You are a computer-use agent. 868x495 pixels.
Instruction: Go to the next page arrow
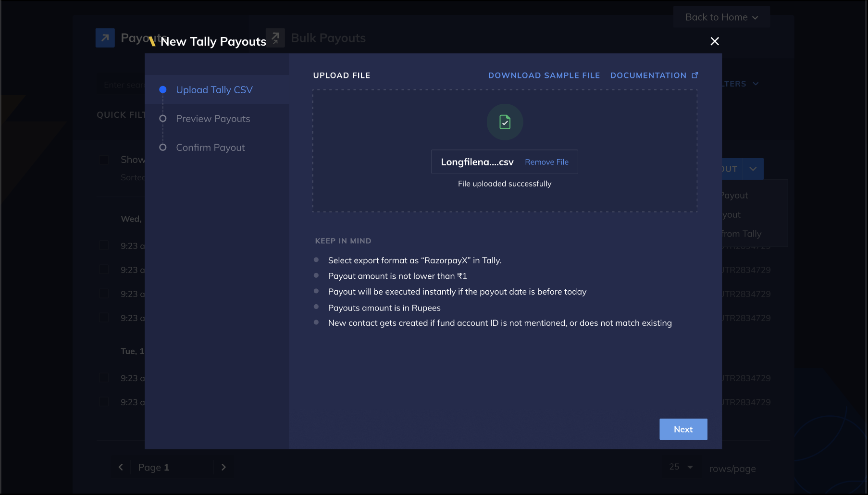point(223,467)
